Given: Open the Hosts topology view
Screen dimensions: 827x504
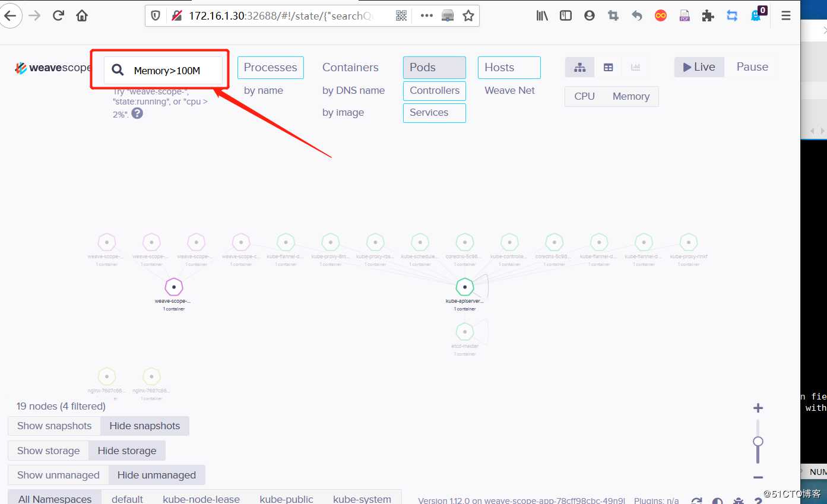Looking at the screenshot, I should (x=509, y=68).
